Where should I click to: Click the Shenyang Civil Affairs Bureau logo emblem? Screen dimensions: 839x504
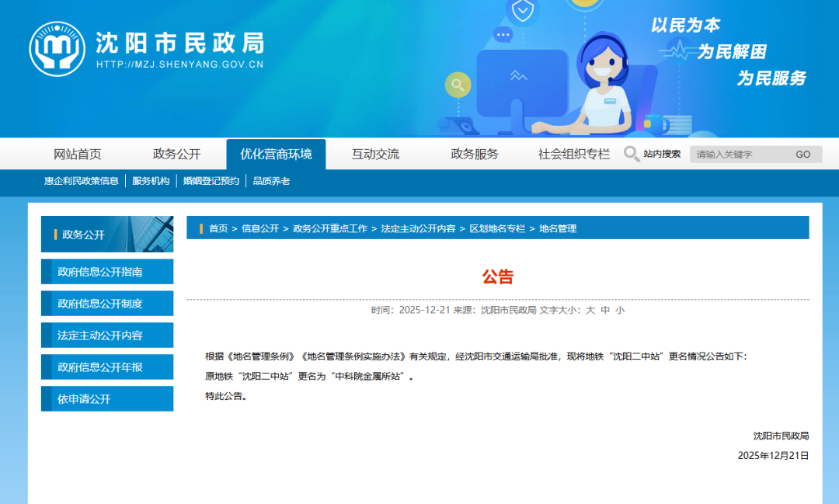(57, 47)
